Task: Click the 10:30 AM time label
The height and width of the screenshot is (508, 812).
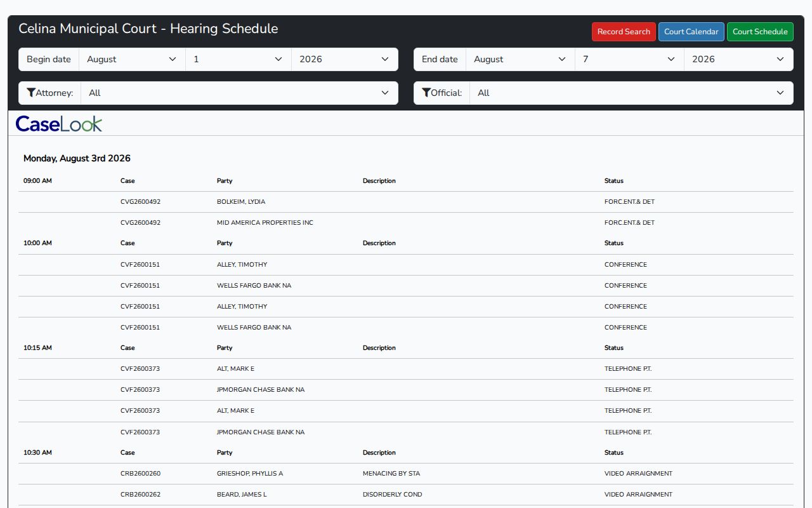Action: click(x=37, y=453)
